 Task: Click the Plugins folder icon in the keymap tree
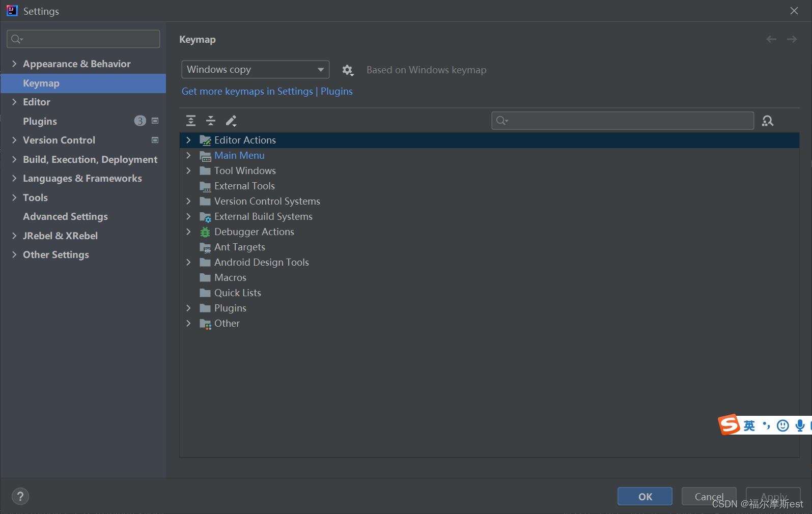(x=205, y=308)
